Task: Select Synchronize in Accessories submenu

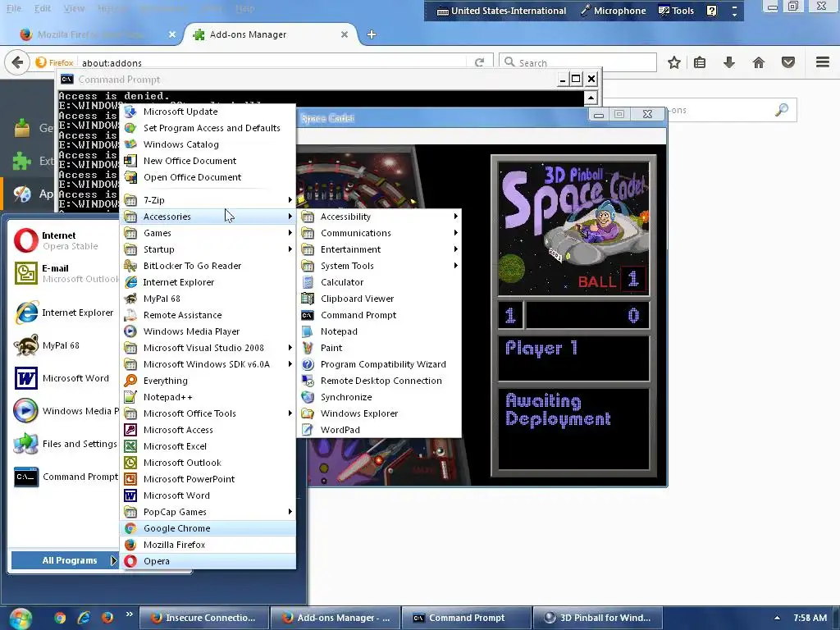Action: tap(379, 397)
